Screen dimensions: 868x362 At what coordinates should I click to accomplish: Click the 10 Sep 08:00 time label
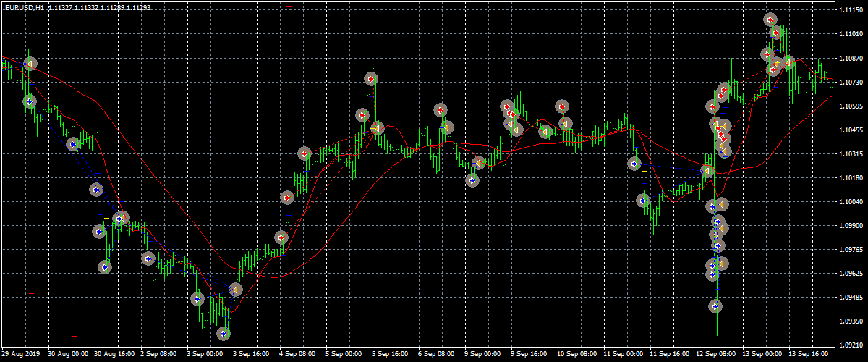(578, 355)
